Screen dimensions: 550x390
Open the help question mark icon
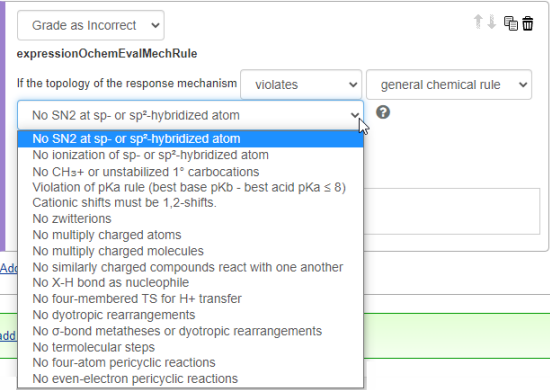pyautogui.click(x=383, y=113)
